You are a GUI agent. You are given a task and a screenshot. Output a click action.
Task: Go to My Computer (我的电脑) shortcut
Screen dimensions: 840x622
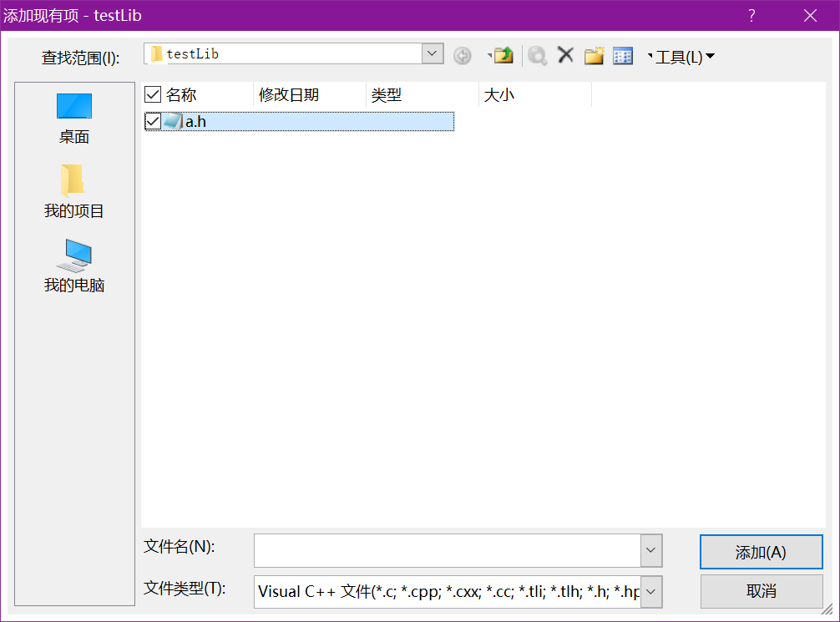pyautogui.click(x=74, y=265)
